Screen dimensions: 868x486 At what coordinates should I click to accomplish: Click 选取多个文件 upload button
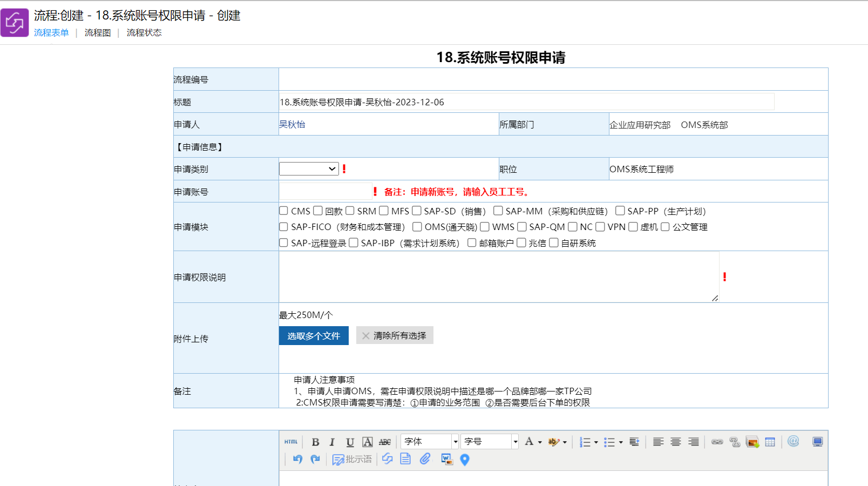314,335
